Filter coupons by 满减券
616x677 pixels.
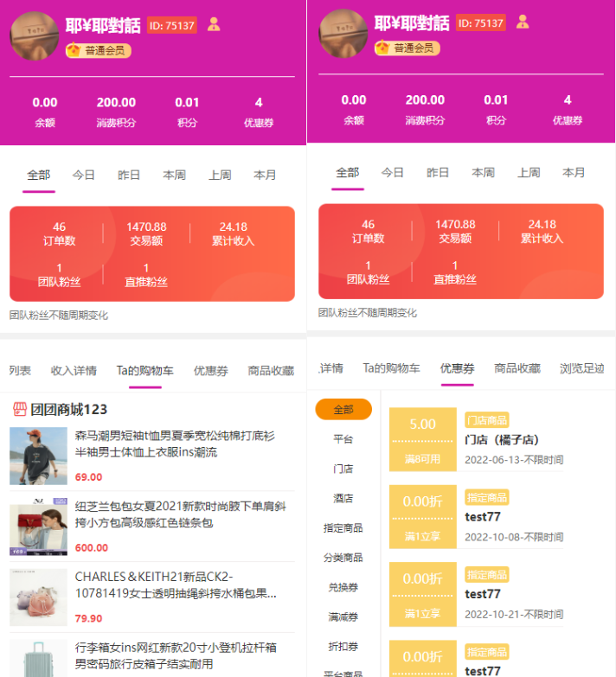343,616
